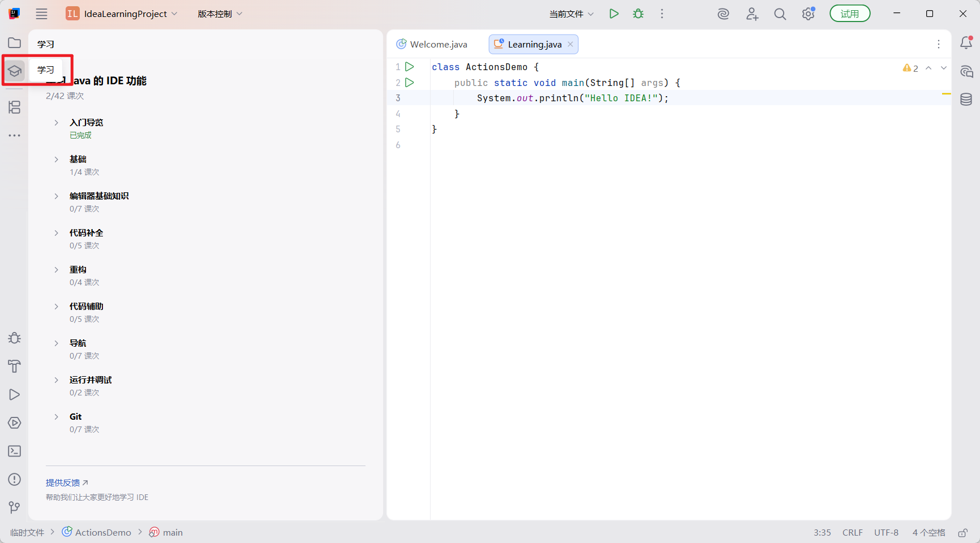This screenshot has height=543, width=980.
Task: Open 当前文件 run configuration dropdown
Action: click(x=571, y=14)
